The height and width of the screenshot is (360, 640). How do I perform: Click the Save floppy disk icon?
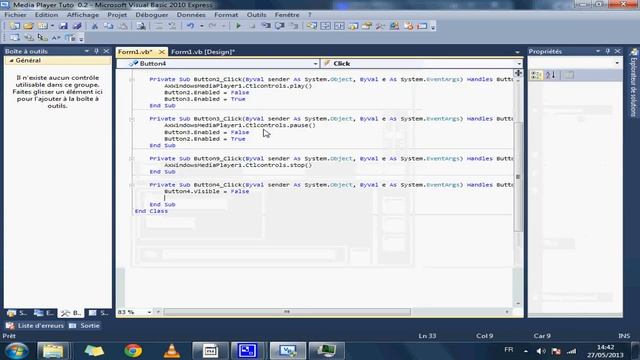coord(63,26)
